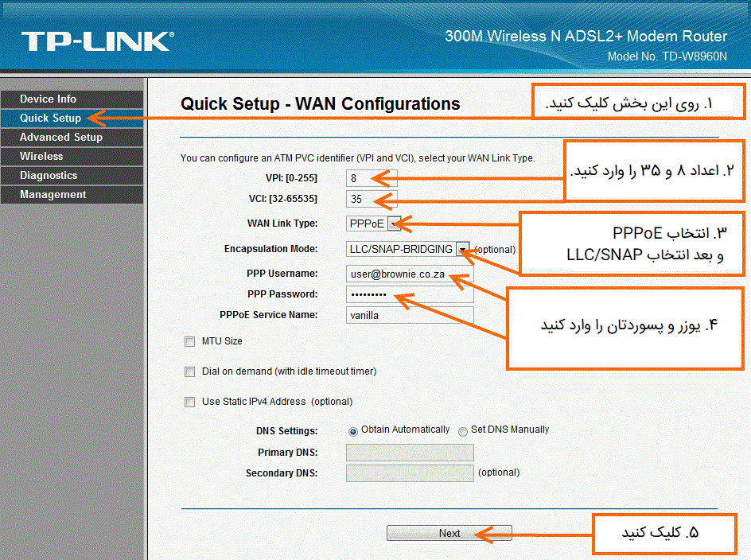Viewport: 751px width, 560px height.
Task: Click the PPP Password field
Action: (x=410, y=294)
